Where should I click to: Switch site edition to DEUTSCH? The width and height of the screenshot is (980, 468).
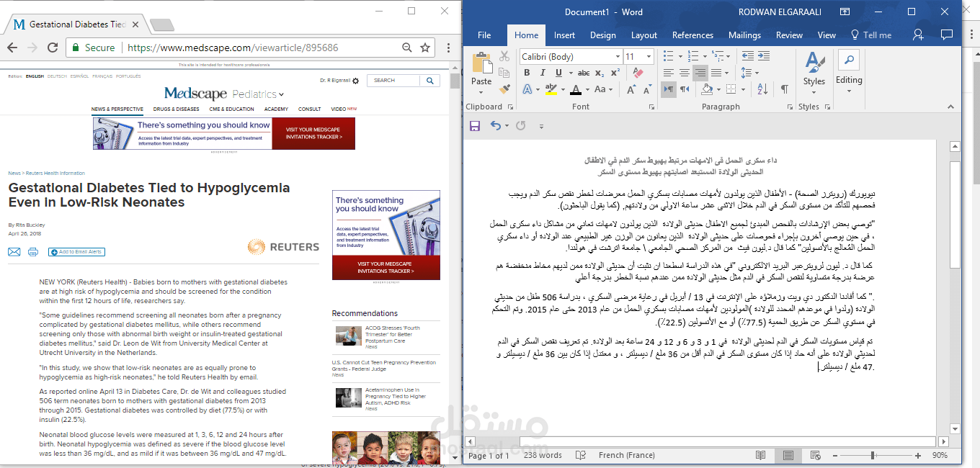57,76
